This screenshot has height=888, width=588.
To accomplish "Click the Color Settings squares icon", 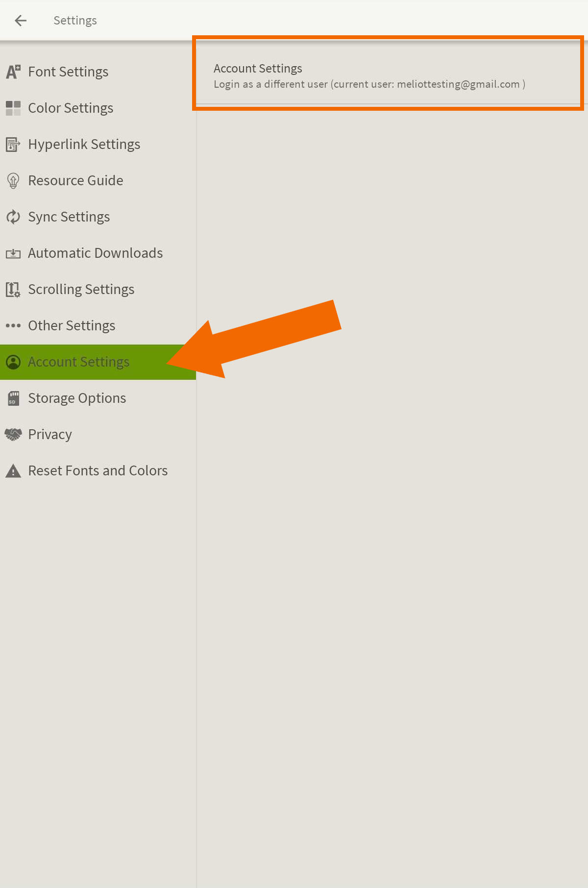I will 13,108.
